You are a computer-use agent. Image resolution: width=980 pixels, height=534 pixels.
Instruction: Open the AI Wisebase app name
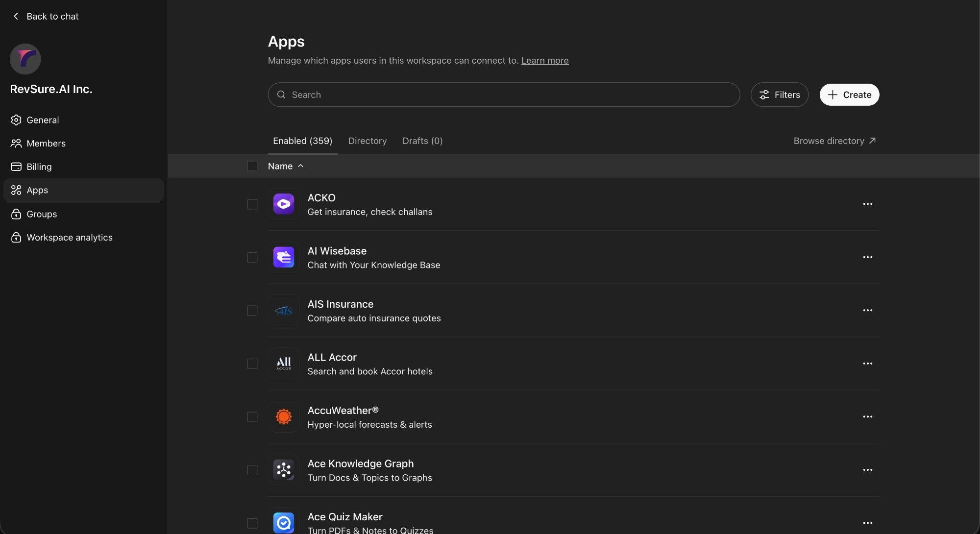pyautogui.click(x=337, y=251)
